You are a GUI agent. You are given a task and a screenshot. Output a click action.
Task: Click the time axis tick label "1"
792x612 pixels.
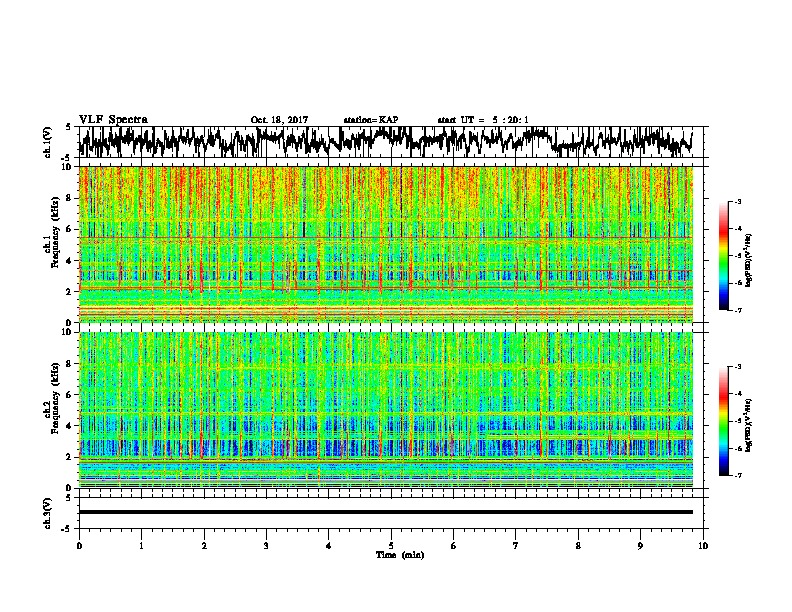[x=141, y=546]
